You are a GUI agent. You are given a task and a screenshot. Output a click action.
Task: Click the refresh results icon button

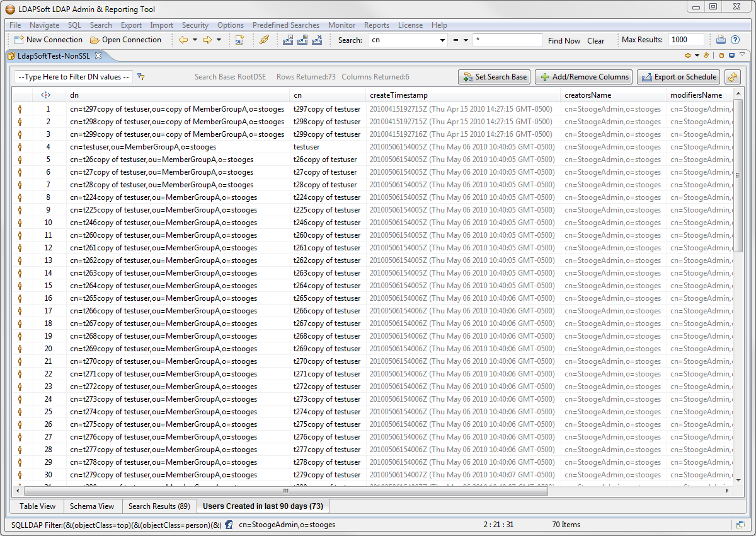(732, 77)
